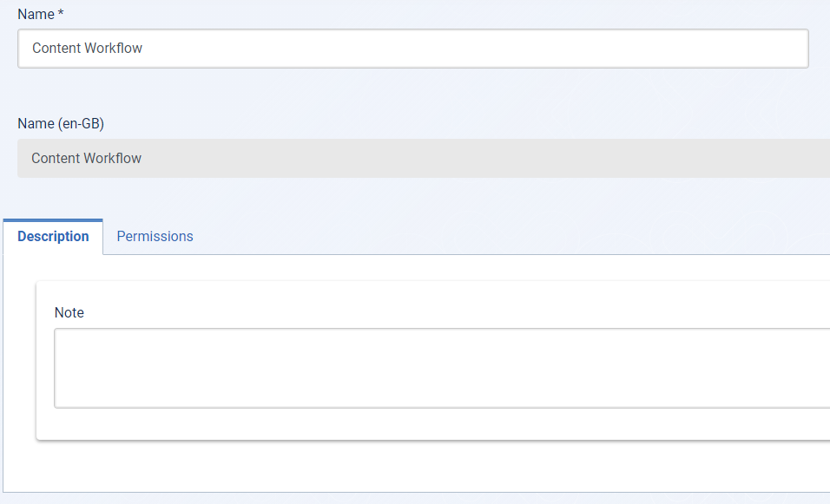The image size is (830, 504).
Task: Click the "Permissions" tab link text
Action: [x=155, y=237]
